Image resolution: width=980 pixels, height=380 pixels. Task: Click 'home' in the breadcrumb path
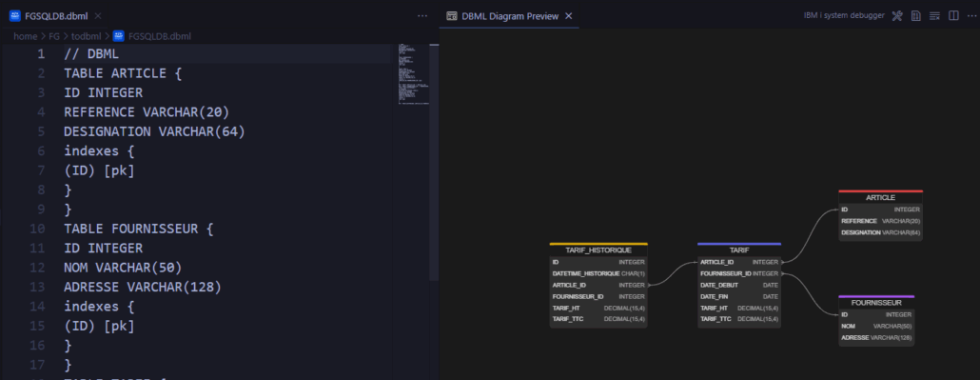click(x=25, y=36)
